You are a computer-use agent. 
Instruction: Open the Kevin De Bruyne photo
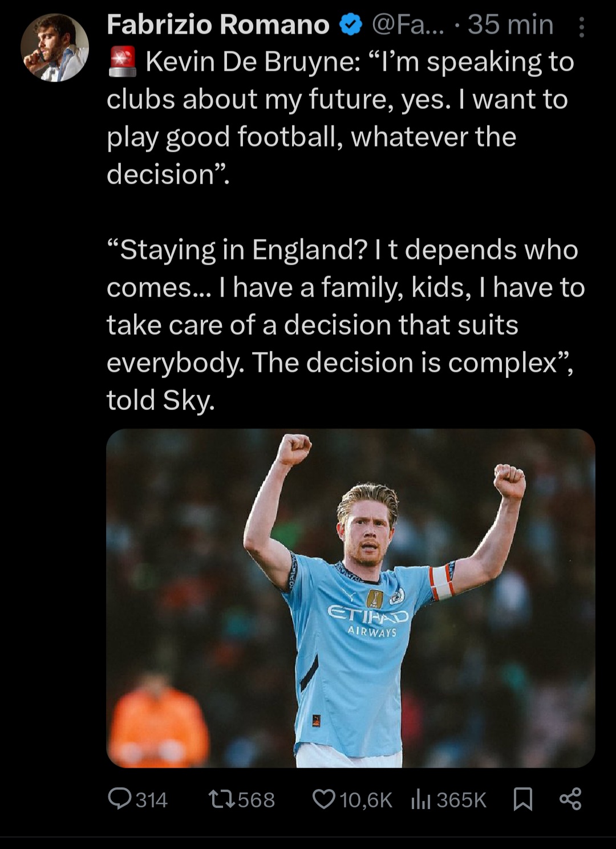point(350,598)
